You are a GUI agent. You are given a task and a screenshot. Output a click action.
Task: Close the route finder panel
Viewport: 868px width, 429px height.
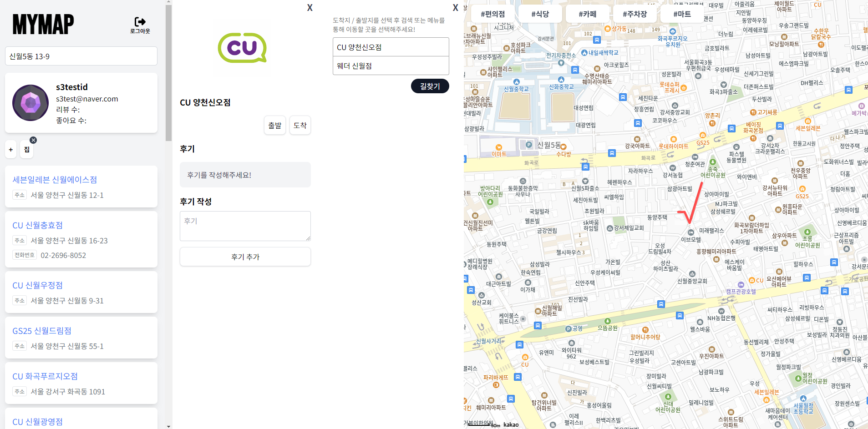tap(455, 8)
